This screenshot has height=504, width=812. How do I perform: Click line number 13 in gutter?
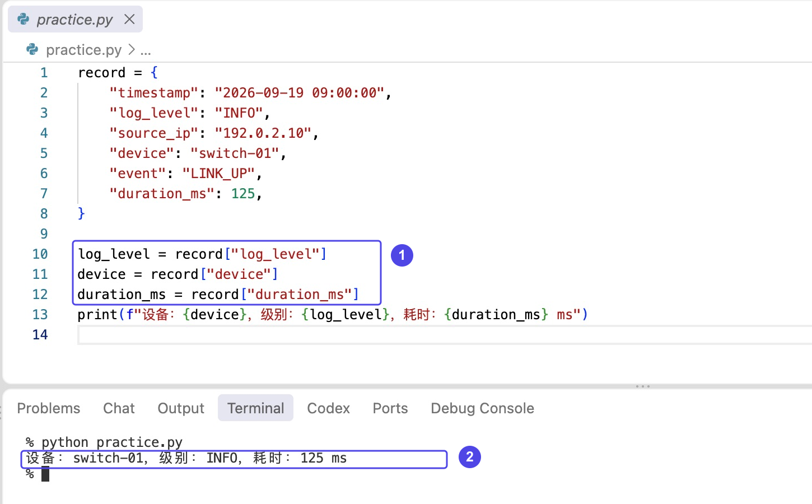(40, 315)
